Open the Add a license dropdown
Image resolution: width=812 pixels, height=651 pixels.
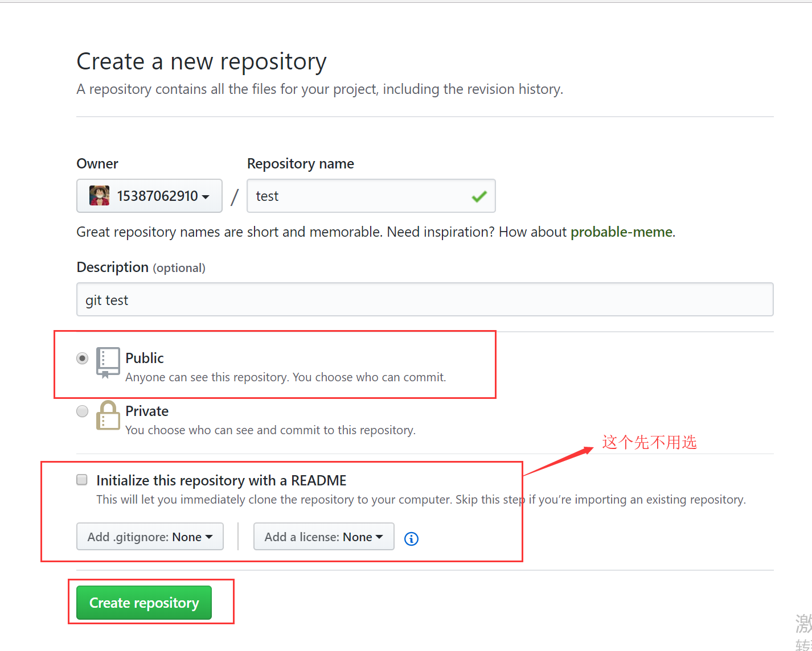click(323, 537)
